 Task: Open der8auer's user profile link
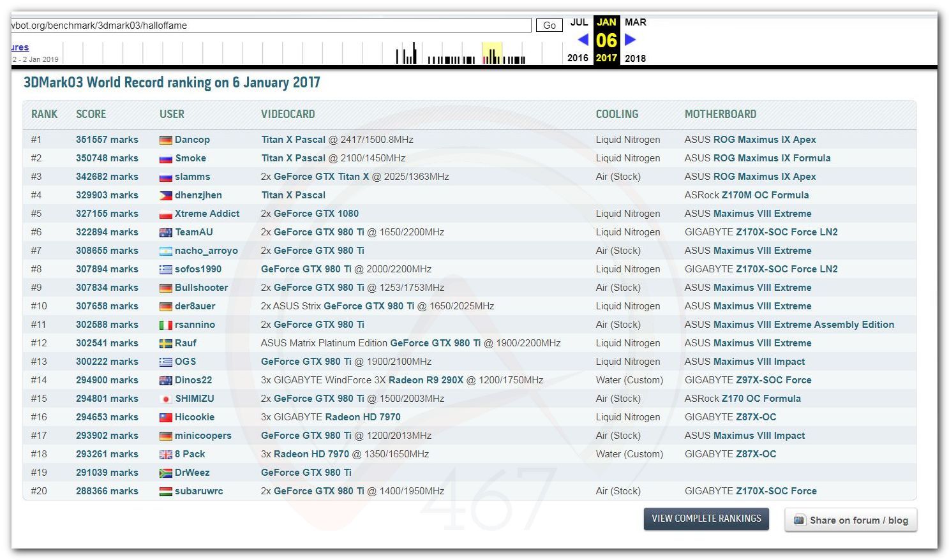[195, 306]
